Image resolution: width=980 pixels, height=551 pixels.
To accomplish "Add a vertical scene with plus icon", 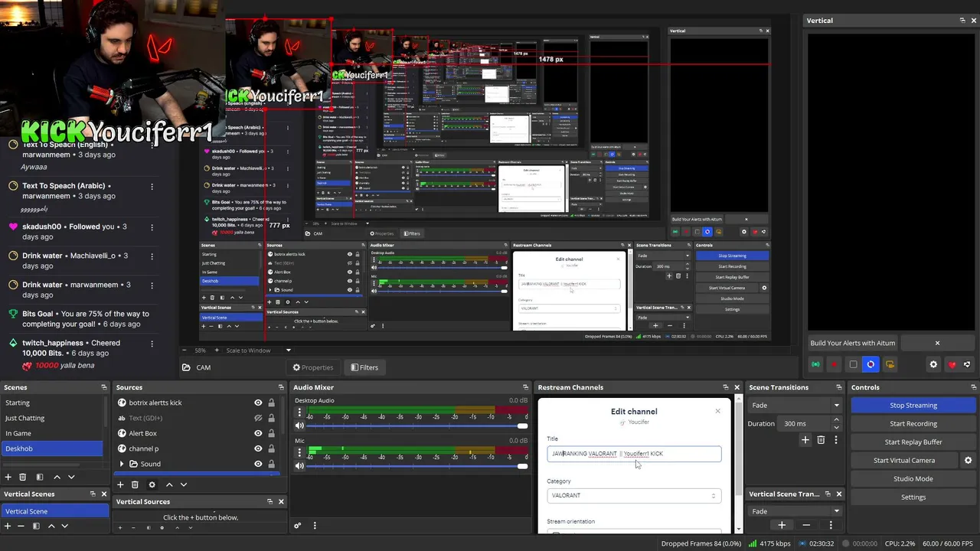I will click(x=8, y=526).
